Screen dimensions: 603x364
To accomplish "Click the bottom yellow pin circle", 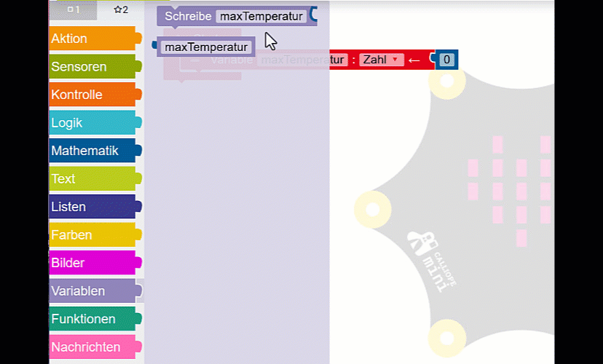I will tap(445, 337).
